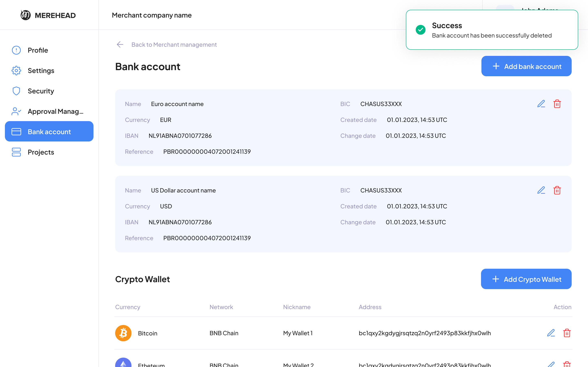
Task: Edit the Bitcoin My Wallet 1 row
Action: pos(551,333)
